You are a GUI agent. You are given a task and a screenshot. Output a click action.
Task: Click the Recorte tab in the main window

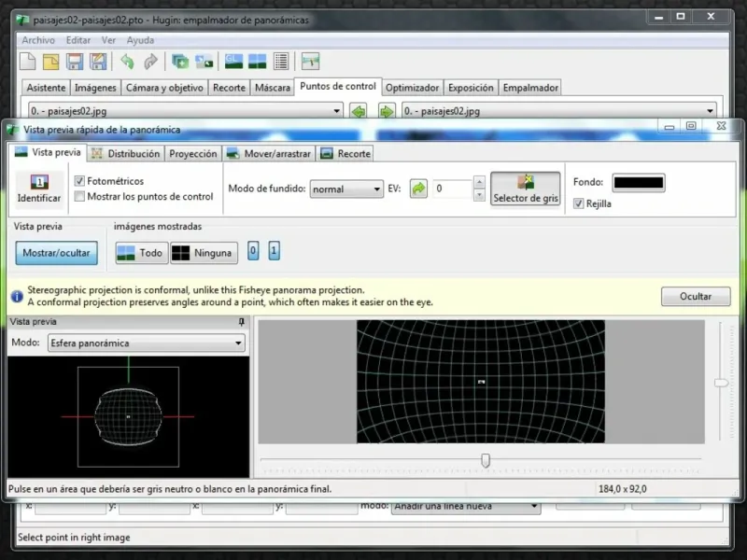tap(229, 88)
